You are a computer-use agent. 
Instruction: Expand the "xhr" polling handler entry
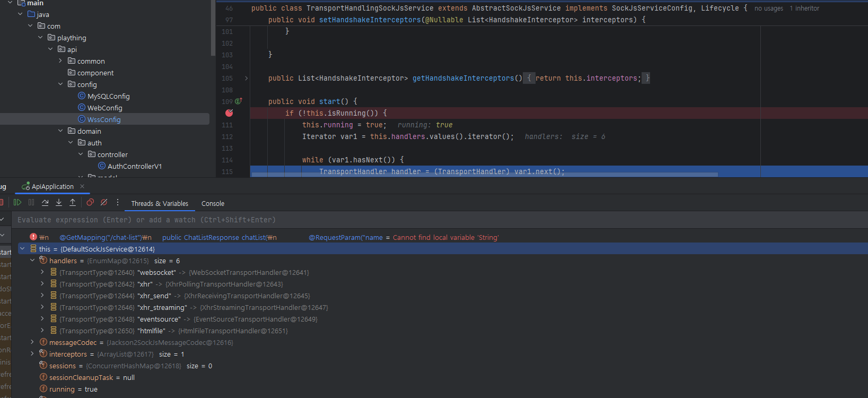tap(42, 283)
